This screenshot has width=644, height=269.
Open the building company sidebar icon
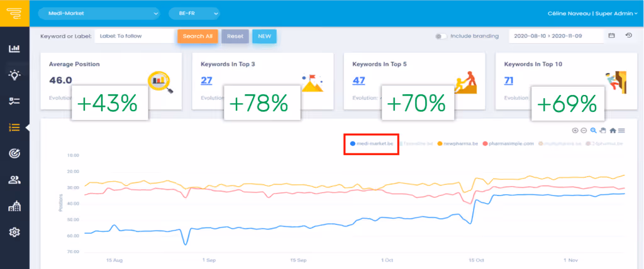[x=14, y=207]
